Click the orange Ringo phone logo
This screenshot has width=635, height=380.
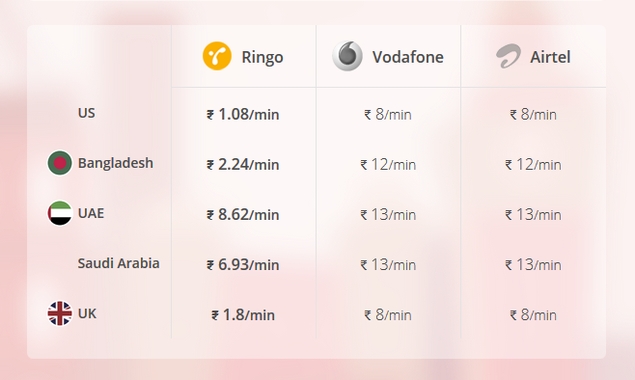pos(217,56)
